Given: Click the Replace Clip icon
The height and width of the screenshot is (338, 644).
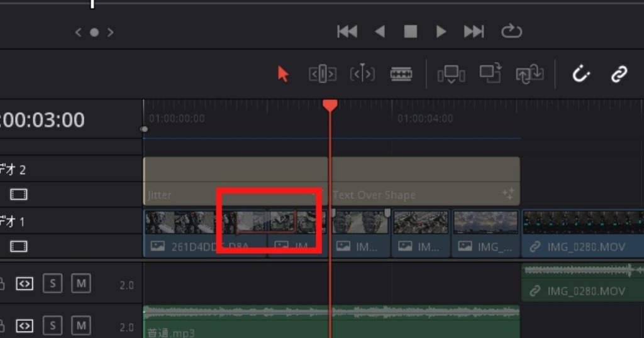Looking at the screenshot, I should pyautogui.click(x=530, y=74).
